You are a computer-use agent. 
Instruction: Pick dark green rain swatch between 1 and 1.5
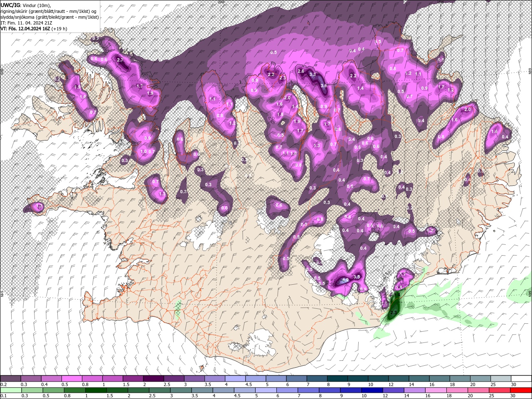point(96,390)
